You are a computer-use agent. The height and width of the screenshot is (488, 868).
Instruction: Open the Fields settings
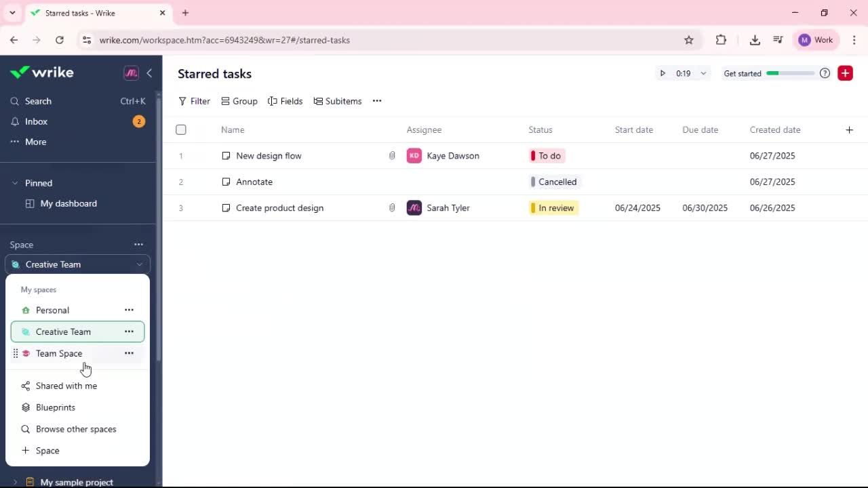[x=285, y=101]
